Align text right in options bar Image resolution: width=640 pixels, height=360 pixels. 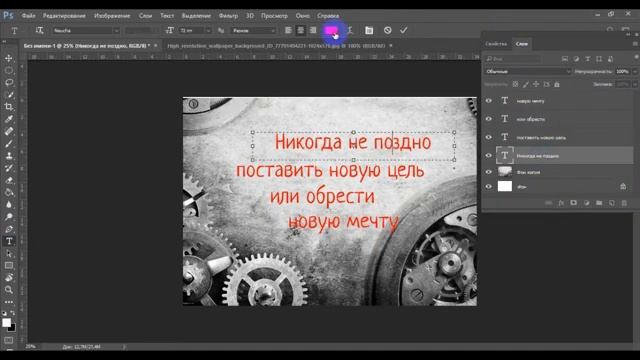click(x=313, y=30)
